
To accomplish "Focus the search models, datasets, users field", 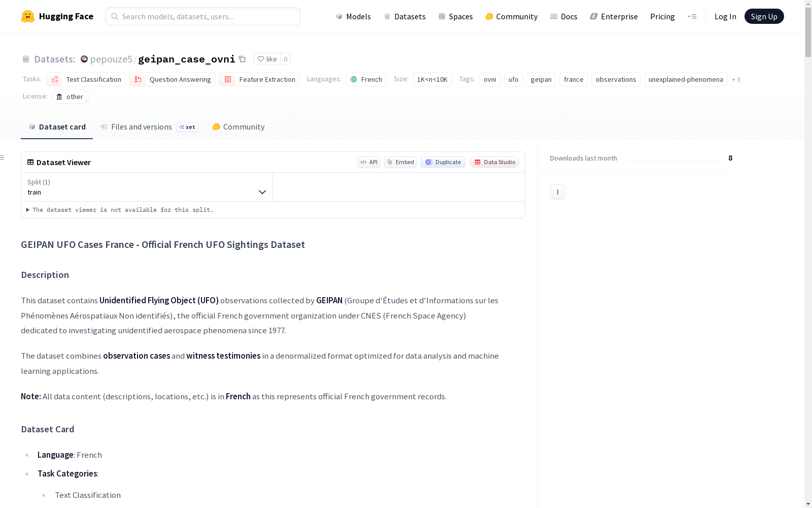I will pos(203,16).
